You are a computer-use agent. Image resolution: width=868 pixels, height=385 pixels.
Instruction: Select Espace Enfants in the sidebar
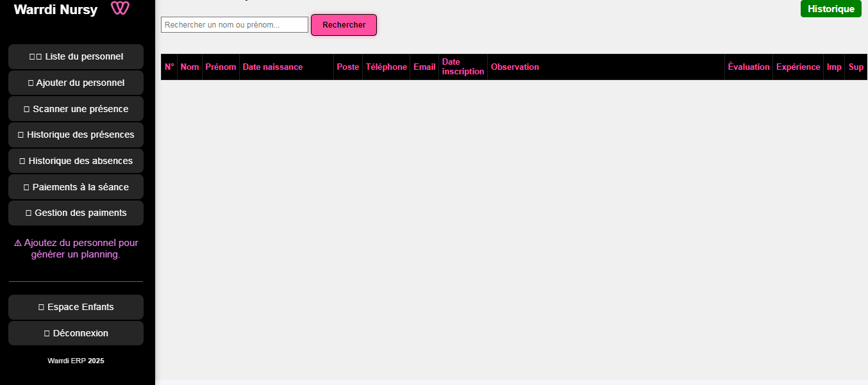click(76, 307)
